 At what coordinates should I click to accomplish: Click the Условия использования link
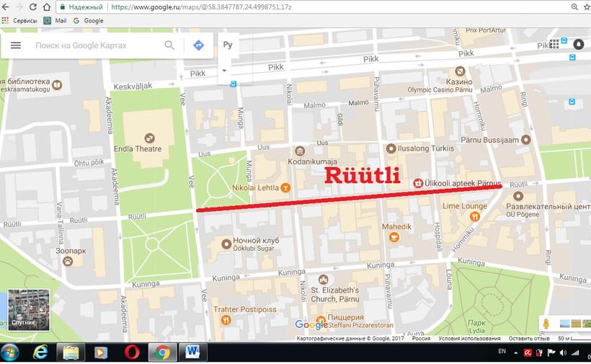tap(469, 338)
